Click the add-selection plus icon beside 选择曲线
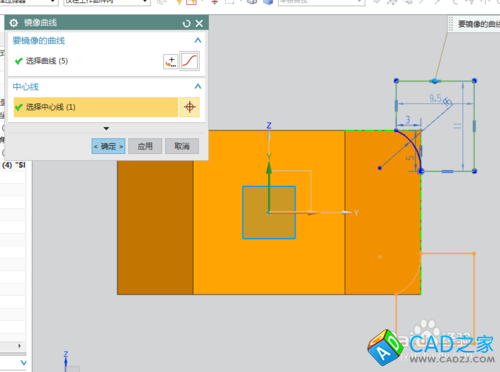Screen dimensions: 500x372 (171, 61)
